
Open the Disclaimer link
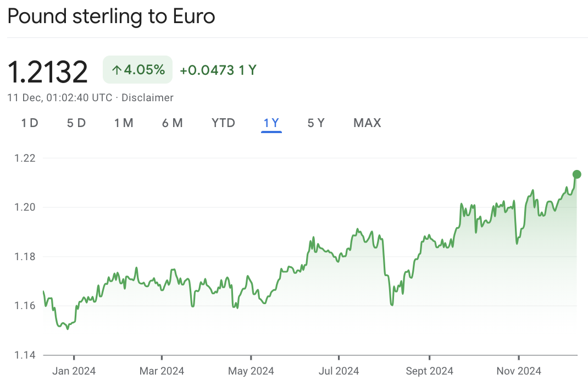click(x=147, y=98)
